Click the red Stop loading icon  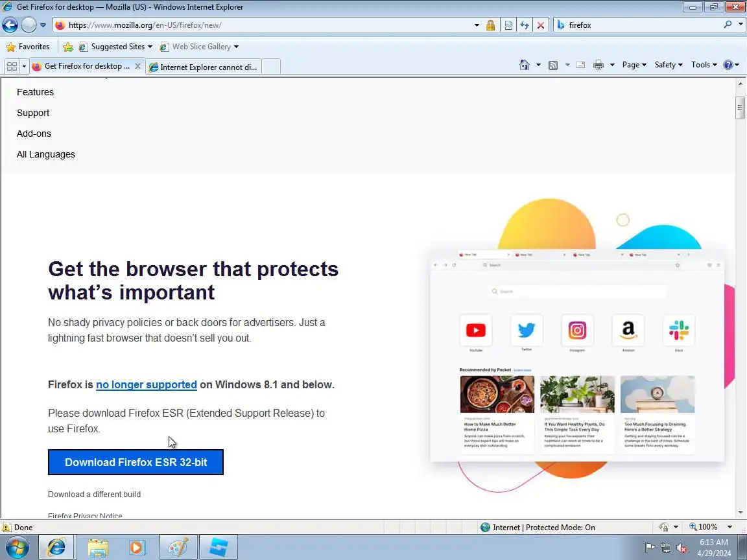pos(541,25)
